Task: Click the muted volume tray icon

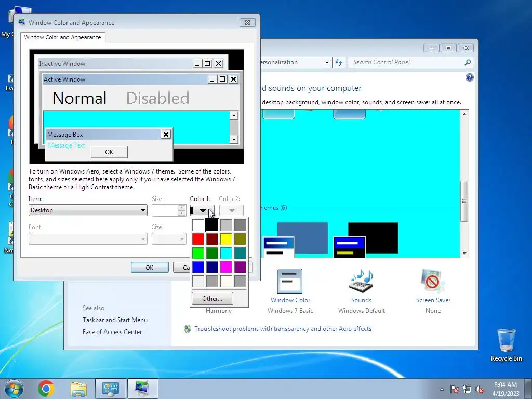Action: click(480, 389)
